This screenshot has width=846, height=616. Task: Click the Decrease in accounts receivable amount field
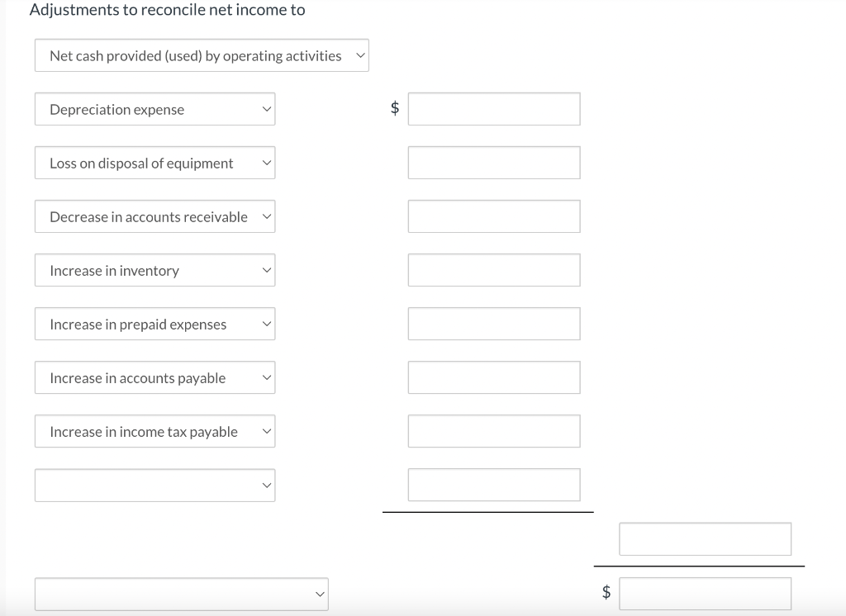(x=493, y=216)
